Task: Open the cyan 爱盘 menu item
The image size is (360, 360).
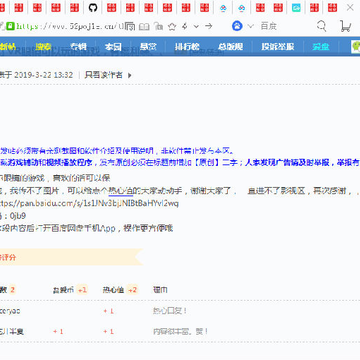Action: coord(321,47)
